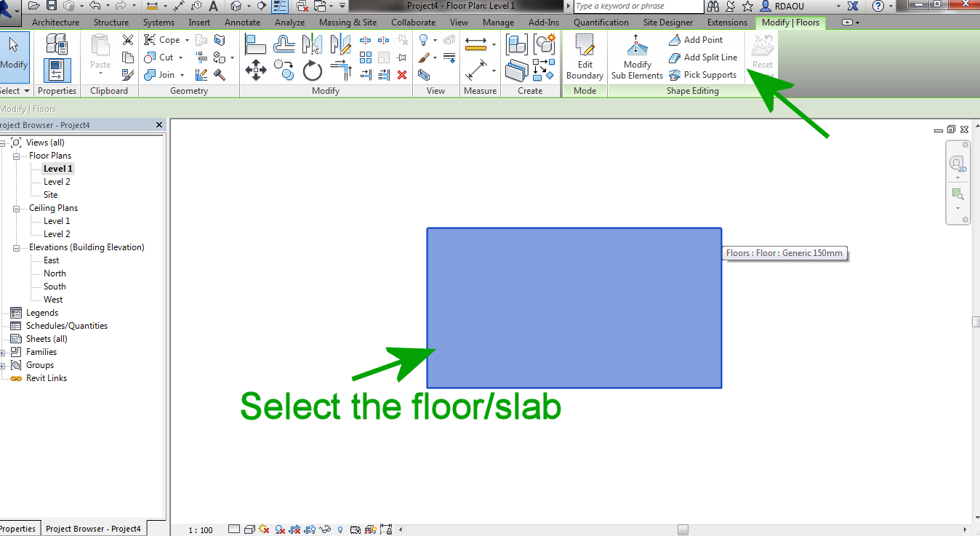This screenshot has width=980, height=536.
Task: Choose the Offset tool
Action: click(x=284, y=45)
